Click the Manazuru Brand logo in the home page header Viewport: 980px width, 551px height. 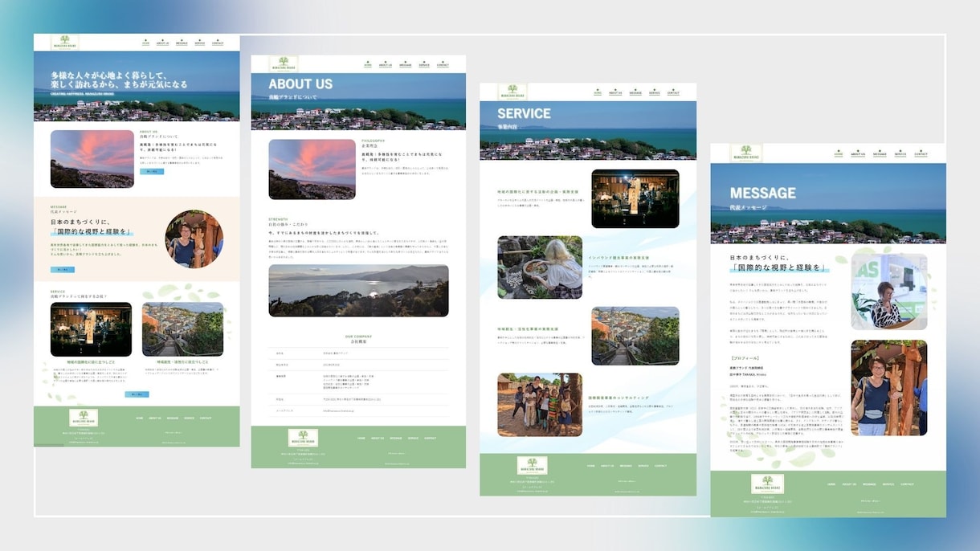point(65,43)
